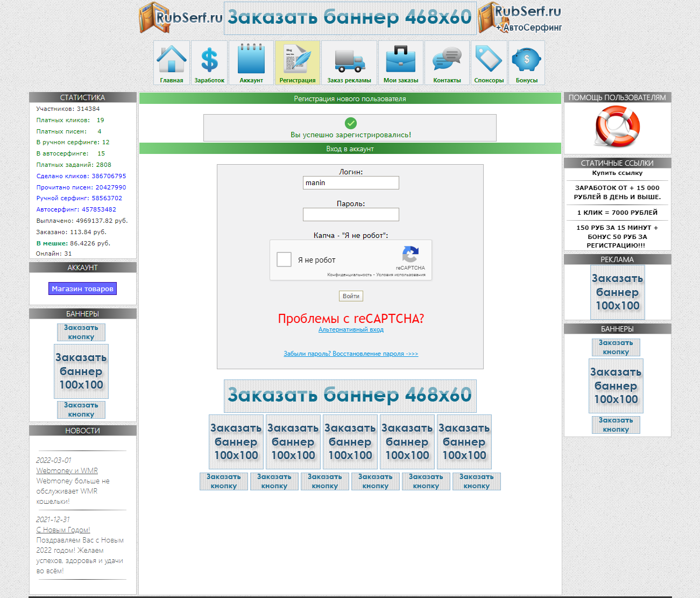The image size is (700, 598).
Task: Click the Проблемы с reCAPTCHA? text
Action: point(351,319)
